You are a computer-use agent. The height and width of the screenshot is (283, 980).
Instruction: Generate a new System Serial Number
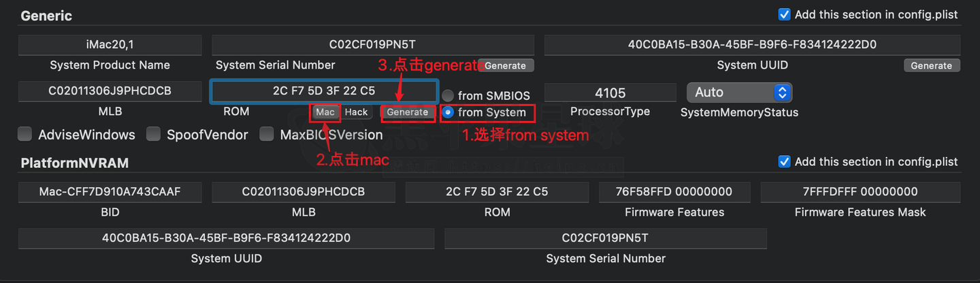pos(506,66)
